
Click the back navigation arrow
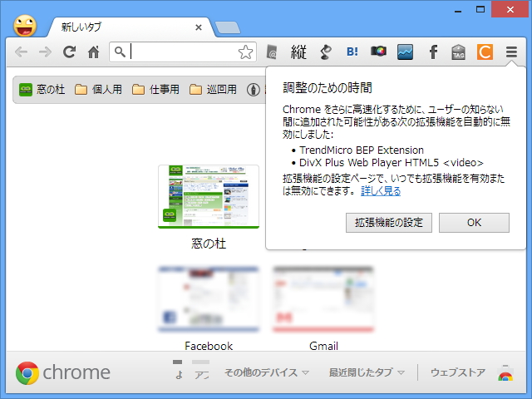[x=21, y=52]
